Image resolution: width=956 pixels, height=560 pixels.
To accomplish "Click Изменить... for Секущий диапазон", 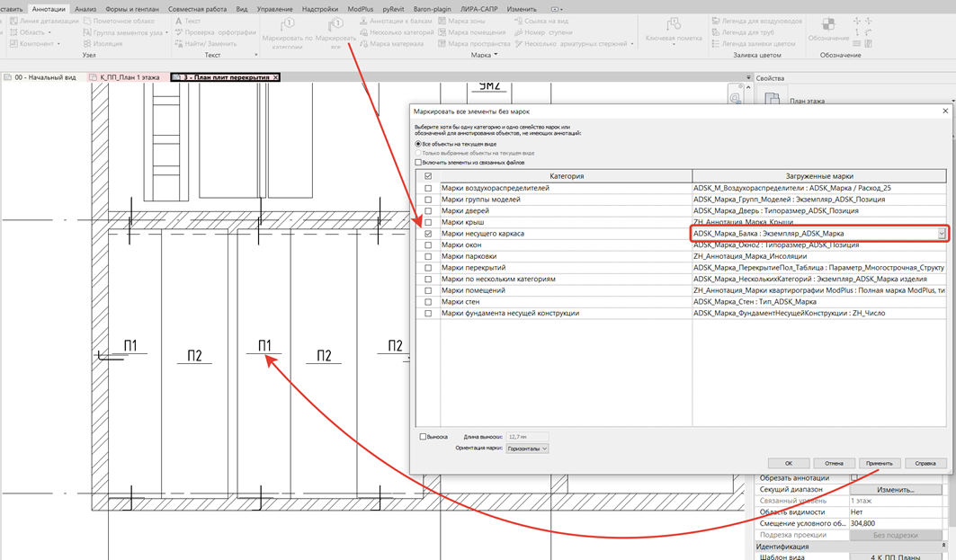I will pyautogui.click(x=895, y=489).
